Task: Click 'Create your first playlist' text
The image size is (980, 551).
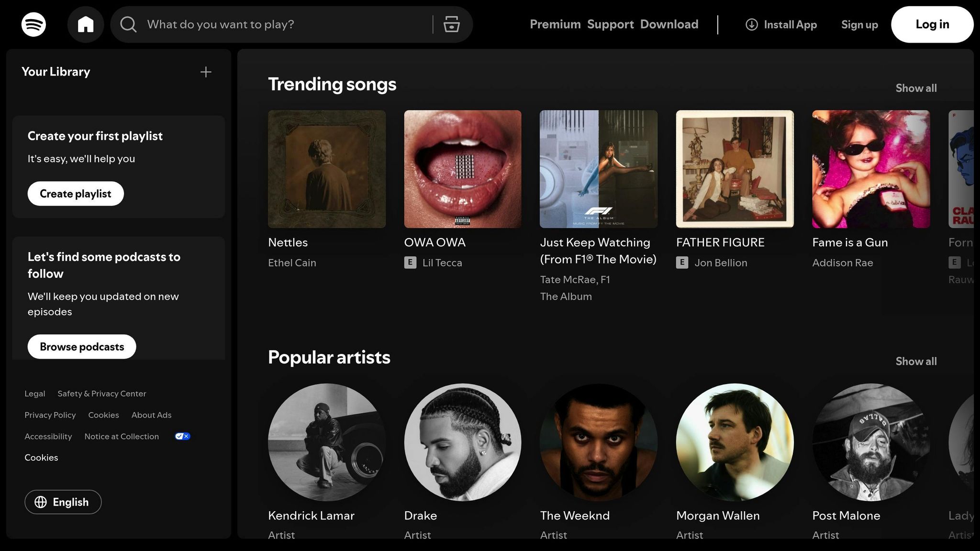Action: [x=95, y=136]
